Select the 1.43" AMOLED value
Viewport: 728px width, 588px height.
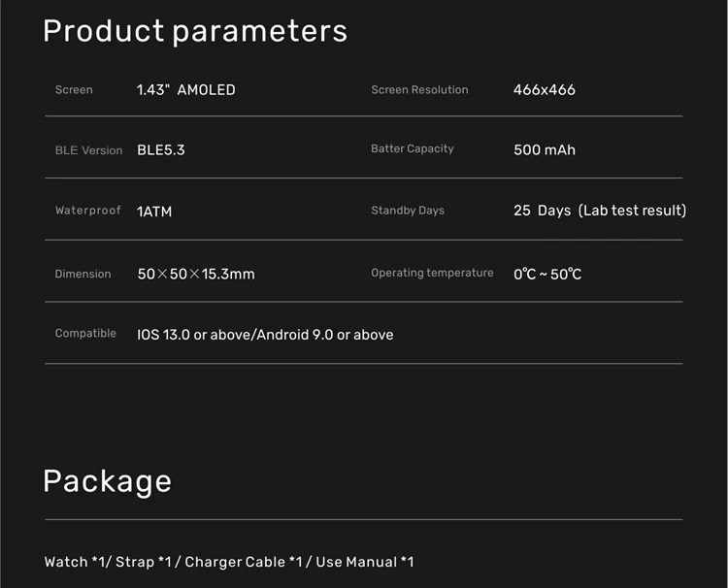coord(186,90)
